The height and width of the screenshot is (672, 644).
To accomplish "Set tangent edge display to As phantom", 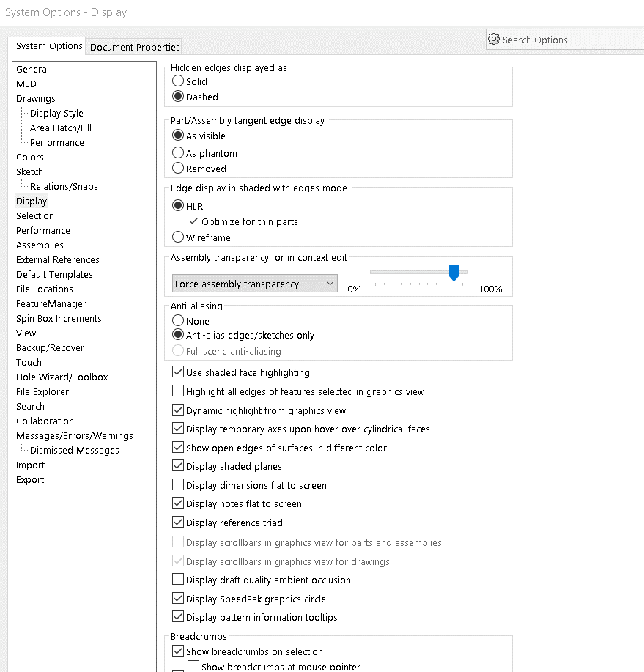I will click(x=178, y=152).
